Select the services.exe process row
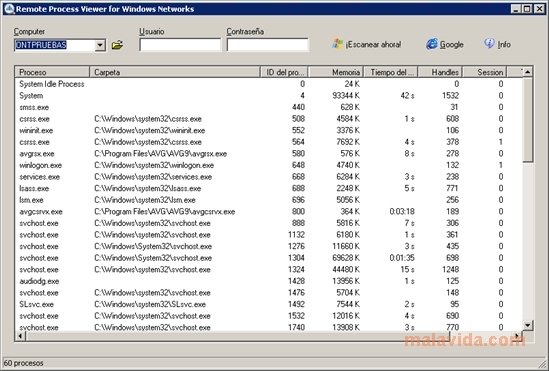The image size is (549, 371). coord(269,176)
